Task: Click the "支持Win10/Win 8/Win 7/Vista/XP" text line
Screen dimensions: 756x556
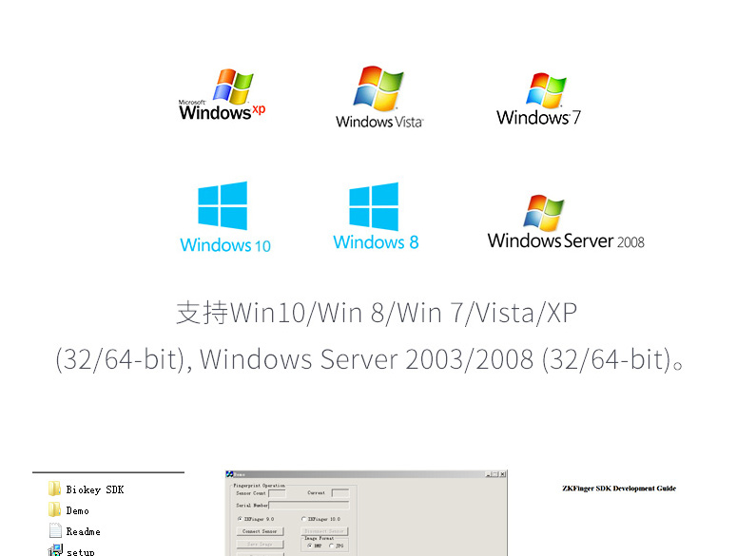Action: [x=377, y=313]
